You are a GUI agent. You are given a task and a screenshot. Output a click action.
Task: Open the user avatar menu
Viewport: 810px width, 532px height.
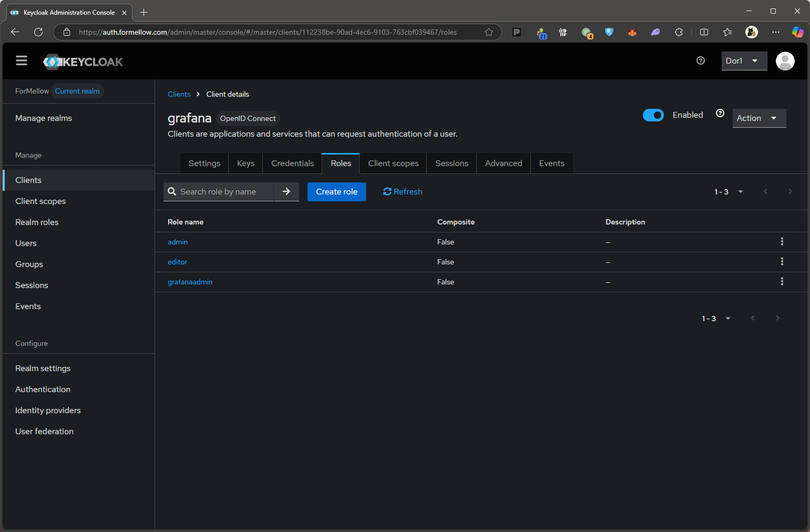tap(785, 61)
